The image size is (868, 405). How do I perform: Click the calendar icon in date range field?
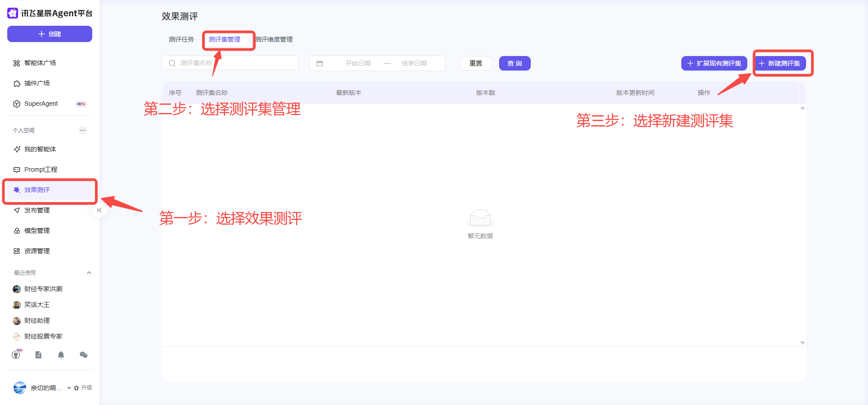click(x=320, y=63)
